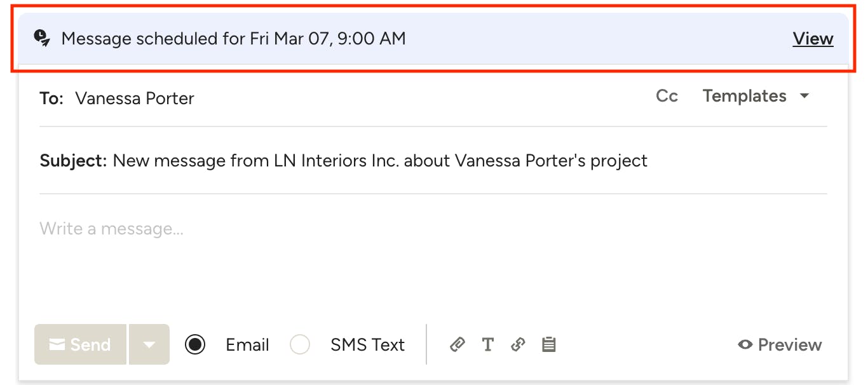This screenshot has height=385, width=868.
Task: Open the message Preview
Action: [780, 345]
